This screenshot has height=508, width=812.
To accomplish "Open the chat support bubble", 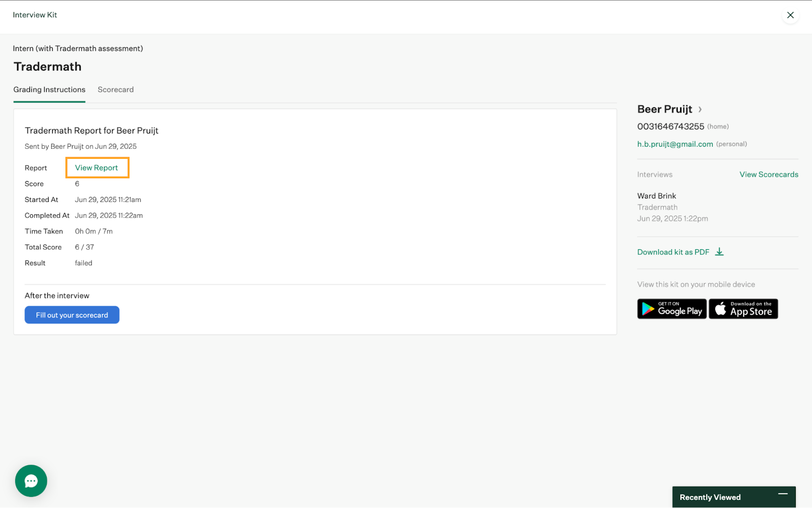I will click(31, 481).
